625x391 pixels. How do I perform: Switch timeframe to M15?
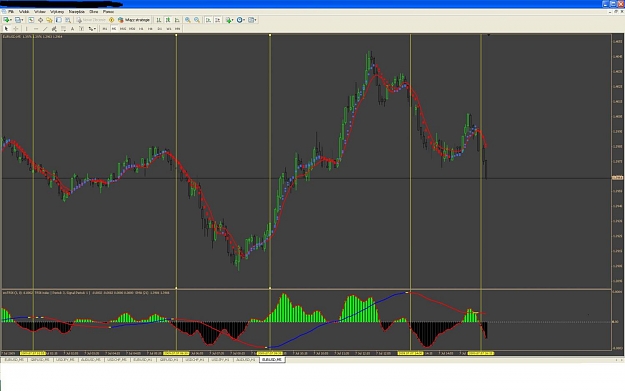123,29
